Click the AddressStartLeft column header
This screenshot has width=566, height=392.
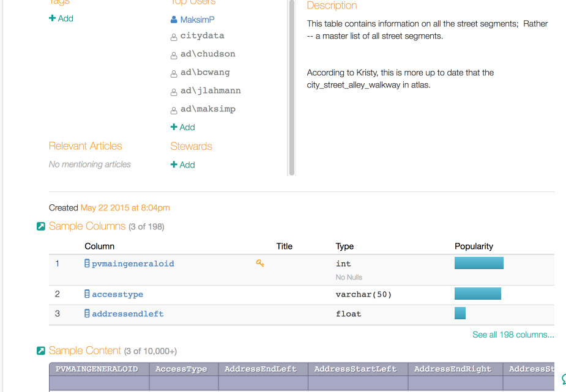coord(355,369)
